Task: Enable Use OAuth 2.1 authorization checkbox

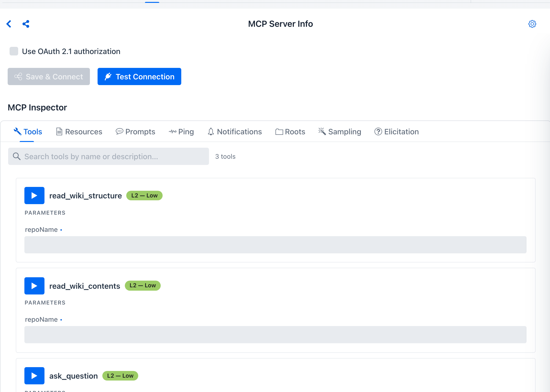Action: click(x=14, y=51)
